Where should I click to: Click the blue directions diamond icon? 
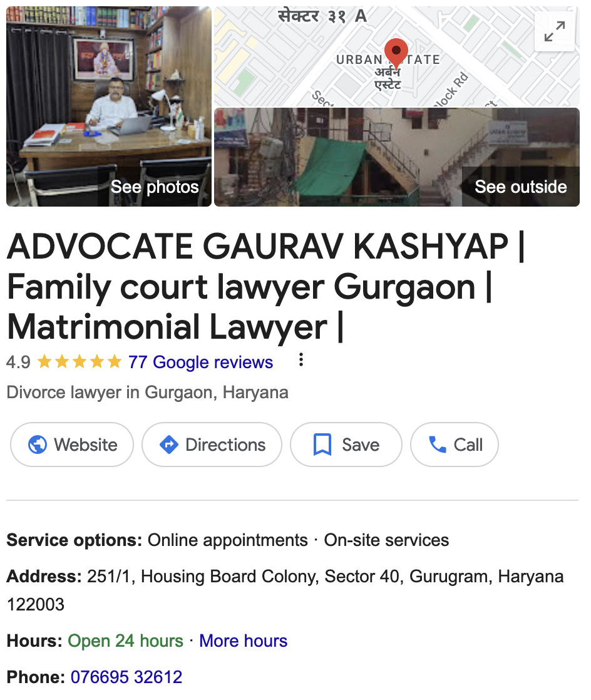click(169, 445)
